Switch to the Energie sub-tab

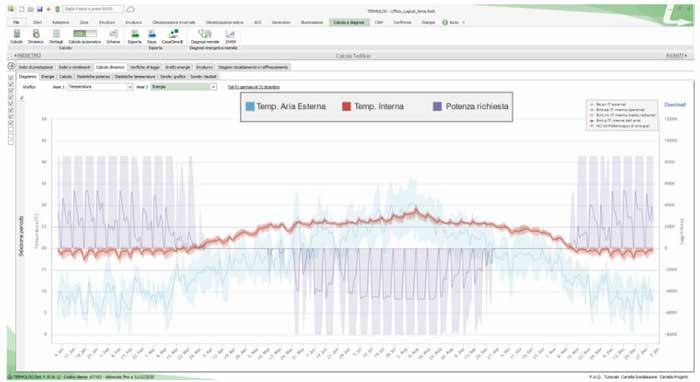[48, 77]
